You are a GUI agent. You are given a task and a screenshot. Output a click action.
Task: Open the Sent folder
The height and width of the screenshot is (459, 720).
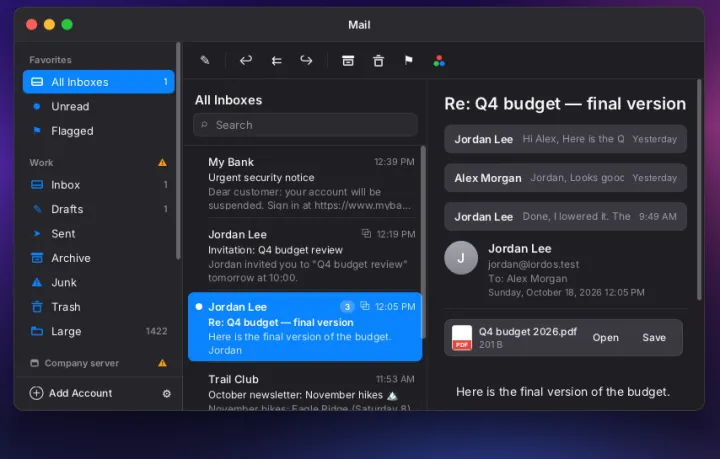pyautogui.click(x=99, y=234)
